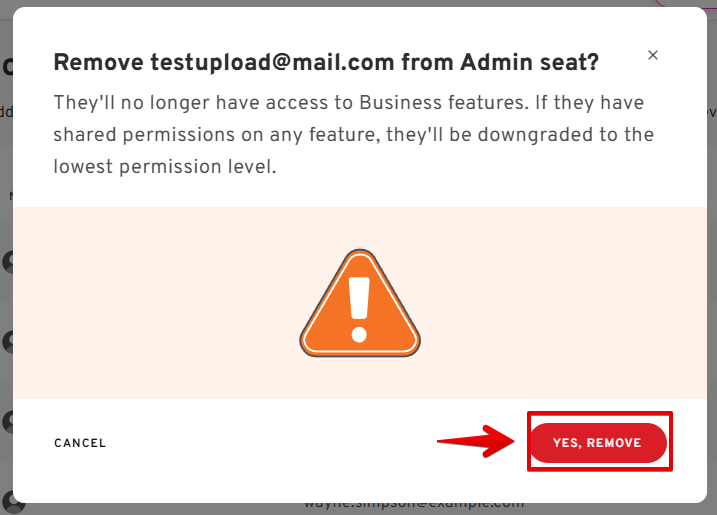Click the first partially hidden user avatar
Screen dimensions: 717x515
tap(8, 262)
